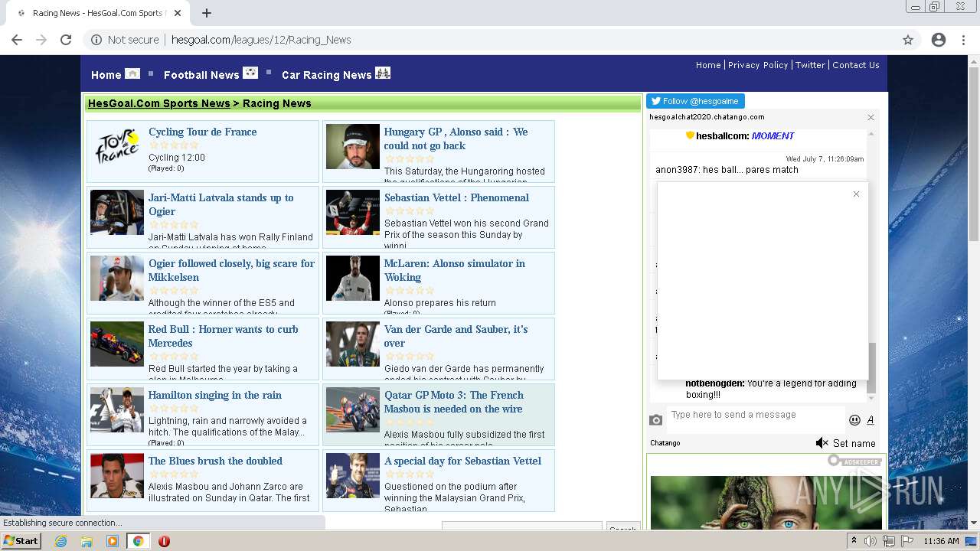Click Adskeeper ad badge
980x551 pixels.
click(855, 461)
